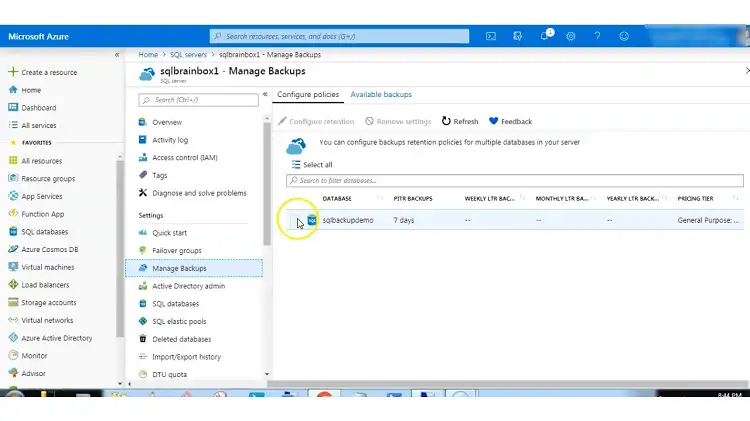Open the server Overview page
This screenshot has width=750, height=421.
160,122
